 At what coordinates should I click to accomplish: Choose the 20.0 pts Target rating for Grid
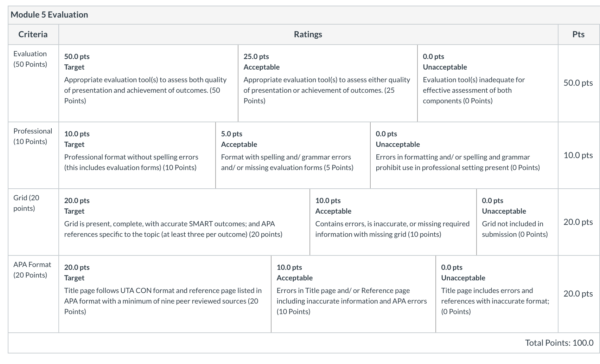coord(184,222)
